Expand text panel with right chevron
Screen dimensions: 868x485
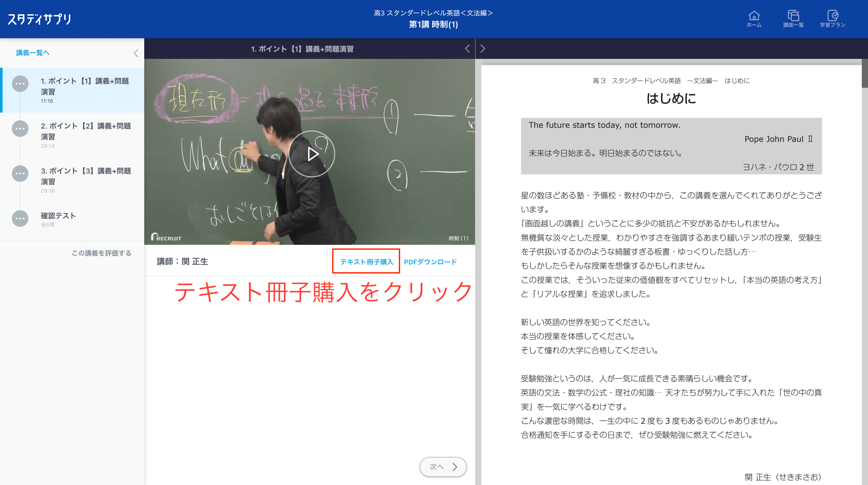coord(483,49)
